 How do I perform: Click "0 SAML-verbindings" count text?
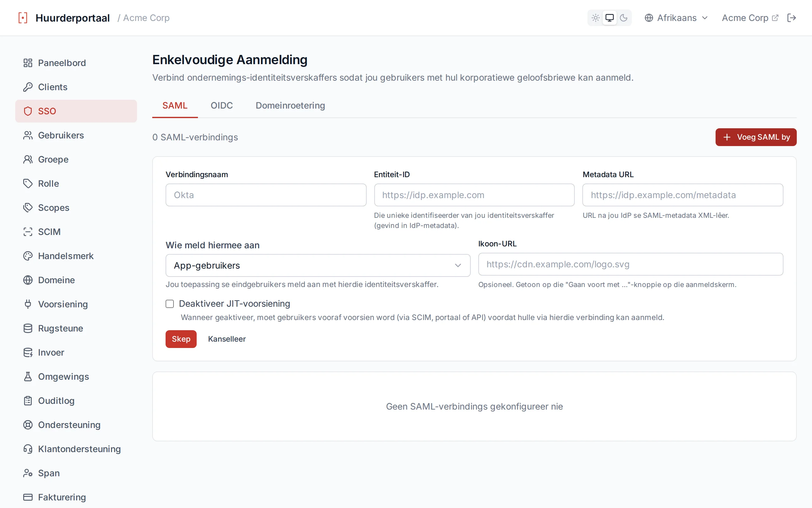[195, 137]
